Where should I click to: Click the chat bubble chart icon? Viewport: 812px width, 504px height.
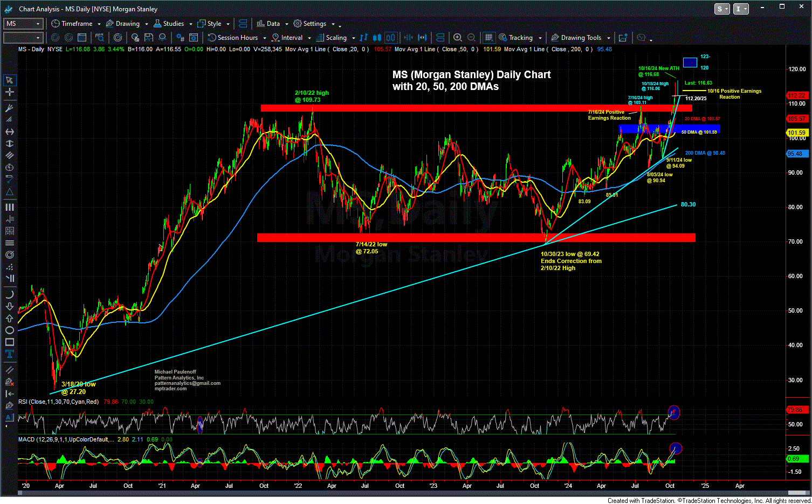pos(641,38)
